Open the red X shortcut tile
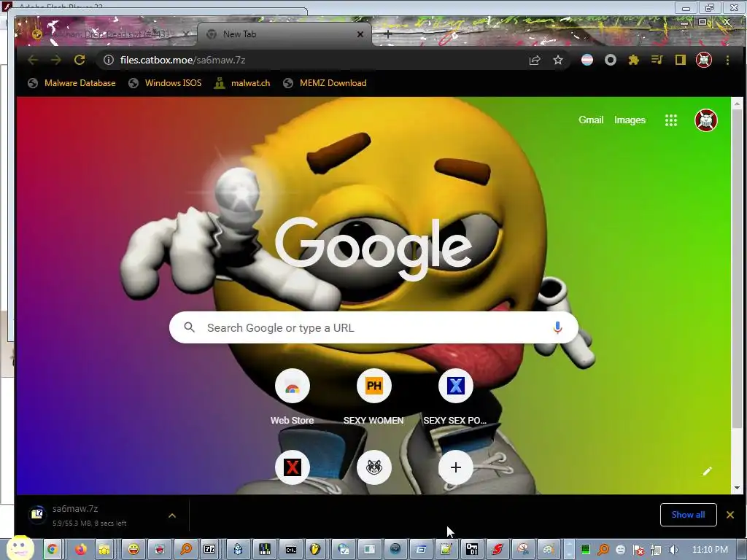Viewport: 747px width, 560px height. [292, 467]
